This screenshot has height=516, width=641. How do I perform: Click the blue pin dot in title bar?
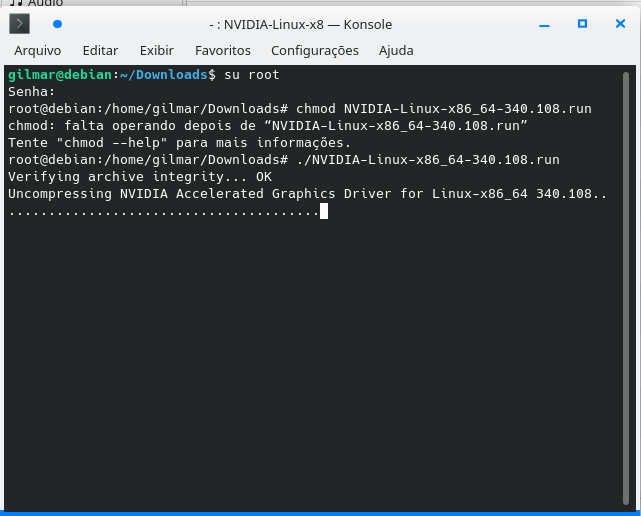[58, 24]
